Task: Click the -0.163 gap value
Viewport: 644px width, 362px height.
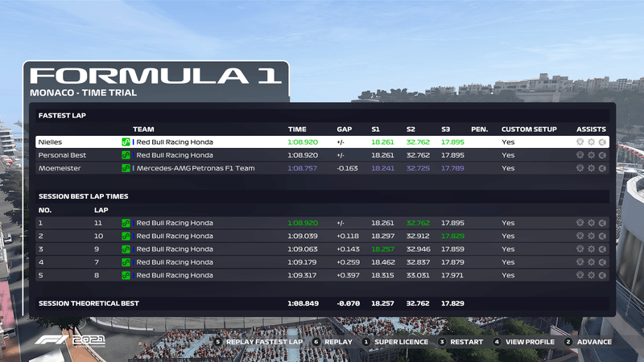Action: [x=347, y=168]
